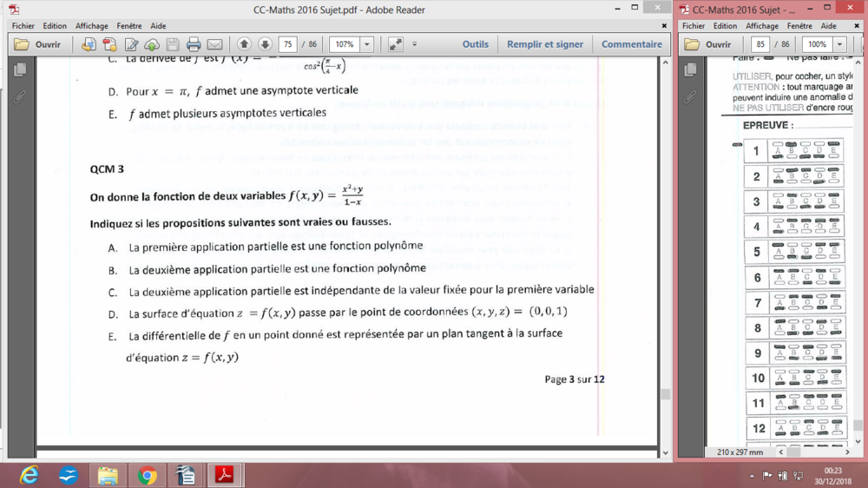Click the Adobe Reader taskbar icon
The width and height of the screenshot is (868, 488).
[x=224, y=475]
